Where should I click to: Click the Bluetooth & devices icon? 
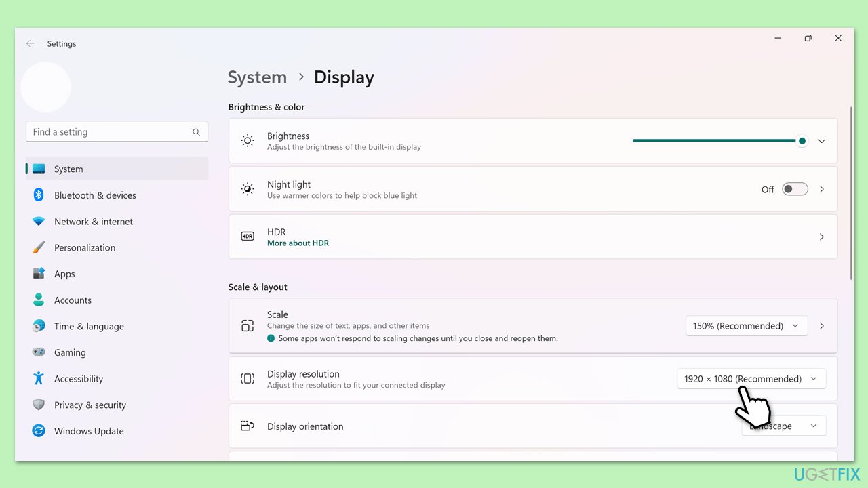pos(39,195)
